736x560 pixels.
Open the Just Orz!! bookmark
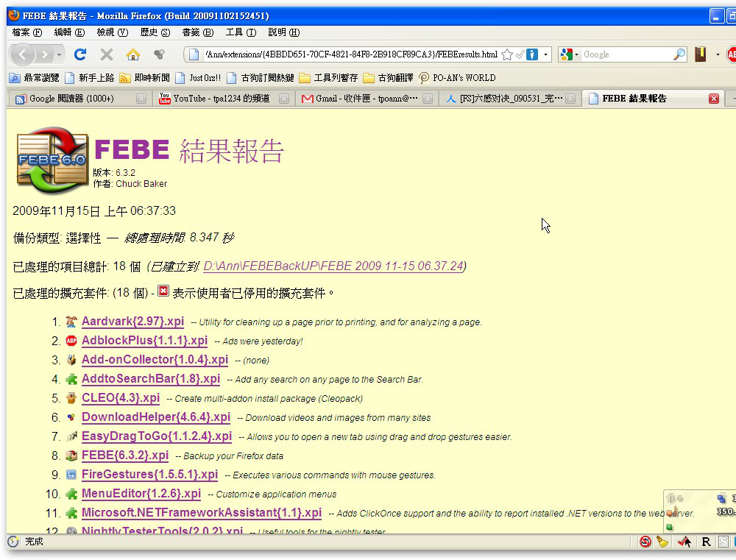[198, 78]
